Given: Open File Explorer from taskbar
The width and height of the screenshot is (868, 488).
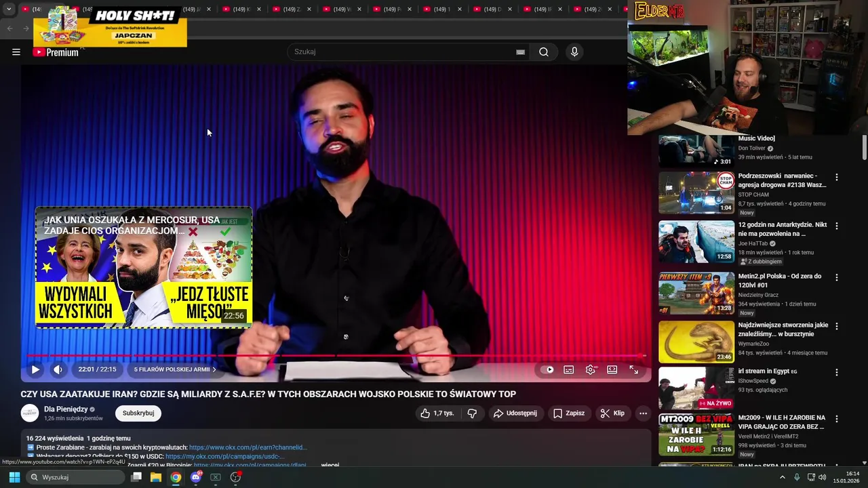Looking at the screenshot, I should (156, 477).
